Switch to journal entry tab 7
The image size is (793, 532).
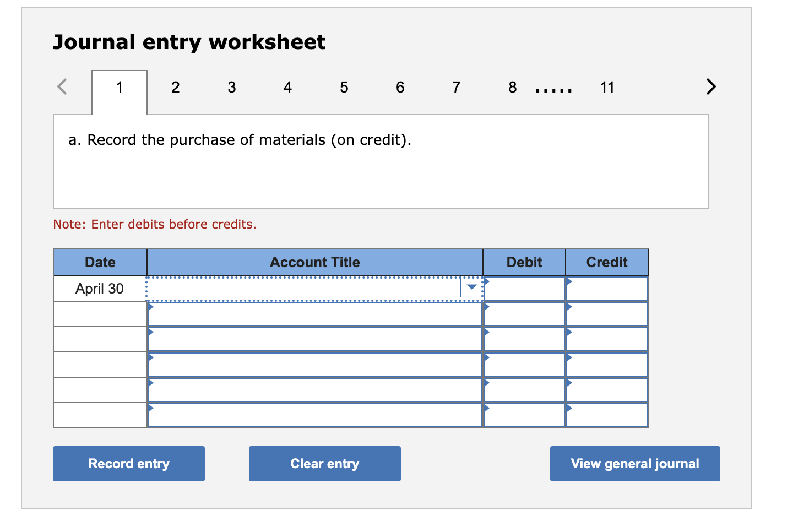[x=456, y=87]
